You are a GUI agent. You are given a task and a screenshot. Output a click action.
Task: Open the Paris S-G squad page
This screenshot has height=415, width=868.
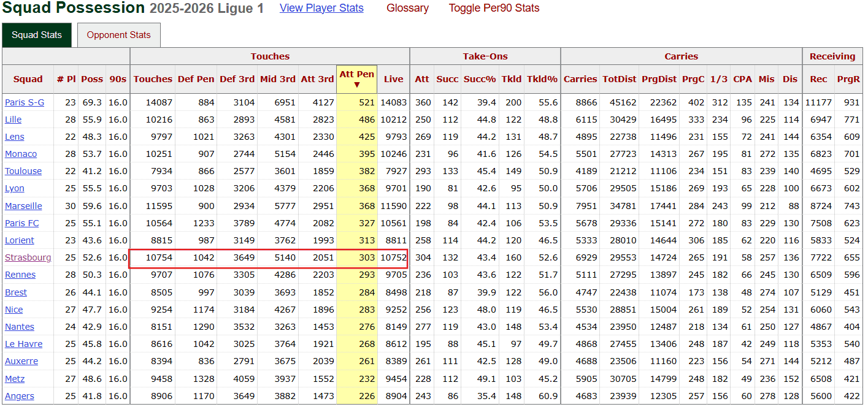point(25,102)
